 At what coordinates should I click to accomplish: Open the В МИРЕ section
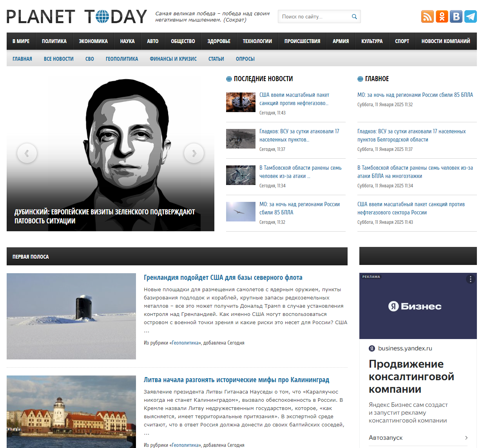coord(21,41)
